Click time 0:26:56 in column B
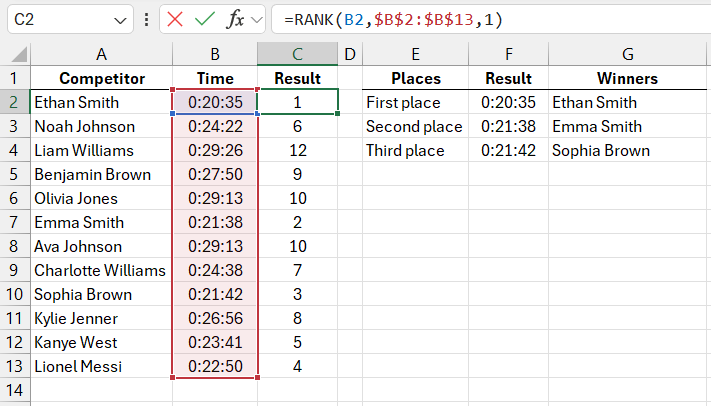Viewport: 711px width, 406px height. (x=215, y=318)
